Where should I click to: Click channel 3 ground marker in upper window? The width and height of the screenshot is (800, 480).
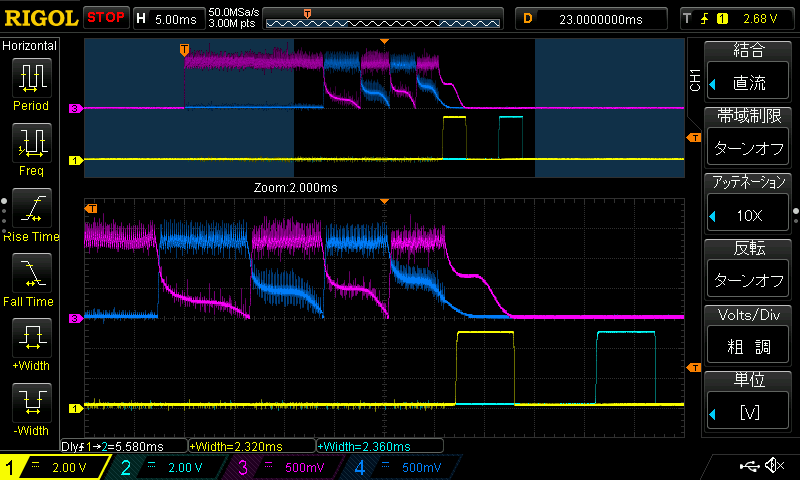[76, 108]
